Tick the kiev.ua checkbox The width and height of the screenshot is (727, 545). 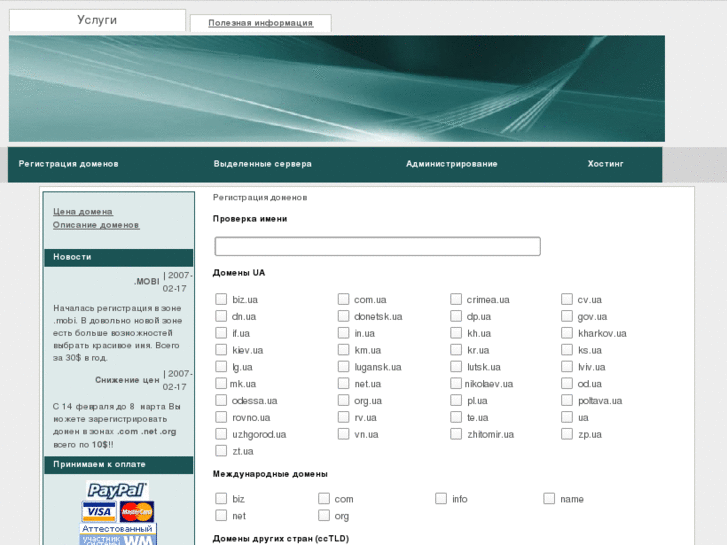point(221,350)
